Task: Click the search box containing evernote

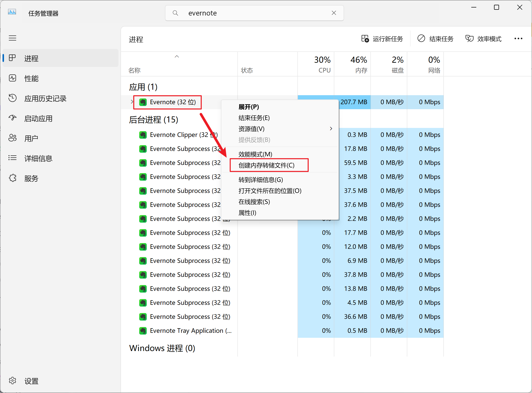Action: tap(254, 13)
